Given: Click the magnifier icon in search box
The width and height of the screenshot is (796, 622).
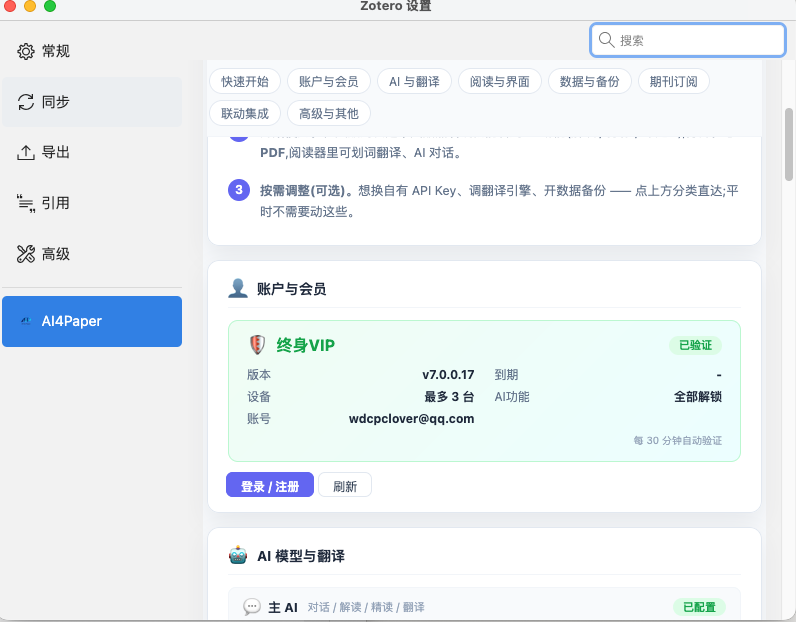Looking at the screenshot, I should 606,40.
